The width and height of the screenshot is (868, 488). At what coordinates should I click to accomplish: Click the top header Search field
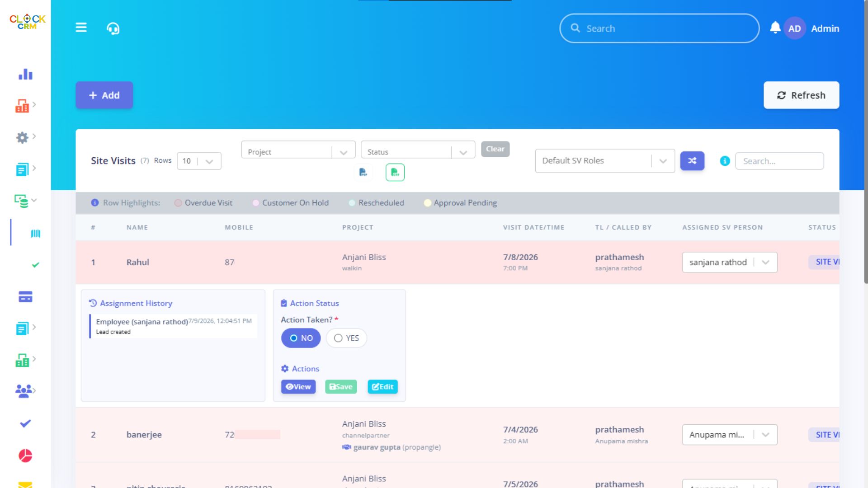tap(659, 28)
